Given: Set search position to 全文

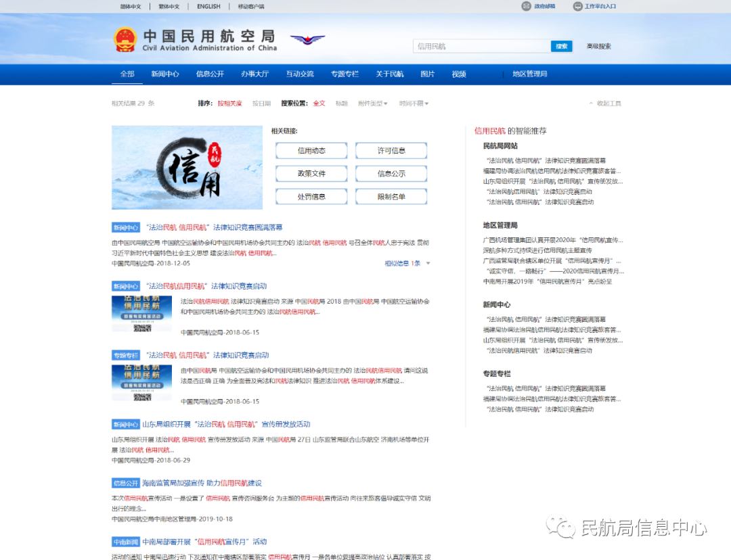Looking at the screenshot, I should pos(319,103).
